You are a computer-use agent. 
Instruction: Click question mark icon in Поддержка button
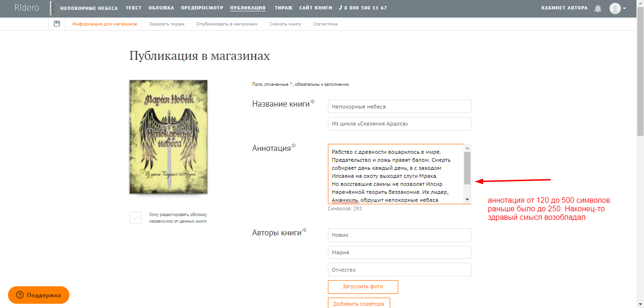coord(20,295)
